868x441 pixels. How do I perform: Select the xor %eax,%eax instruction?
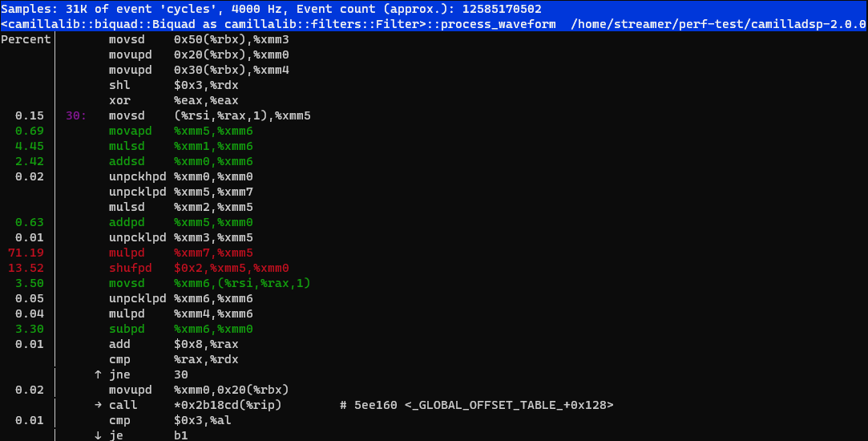pyautogui.click(x=174, y=100)
